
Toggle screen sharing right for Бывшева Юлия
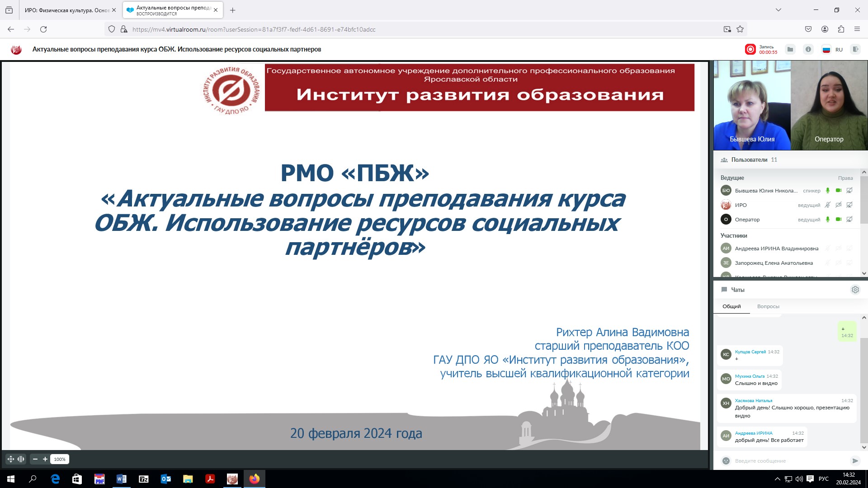[849, 191]
